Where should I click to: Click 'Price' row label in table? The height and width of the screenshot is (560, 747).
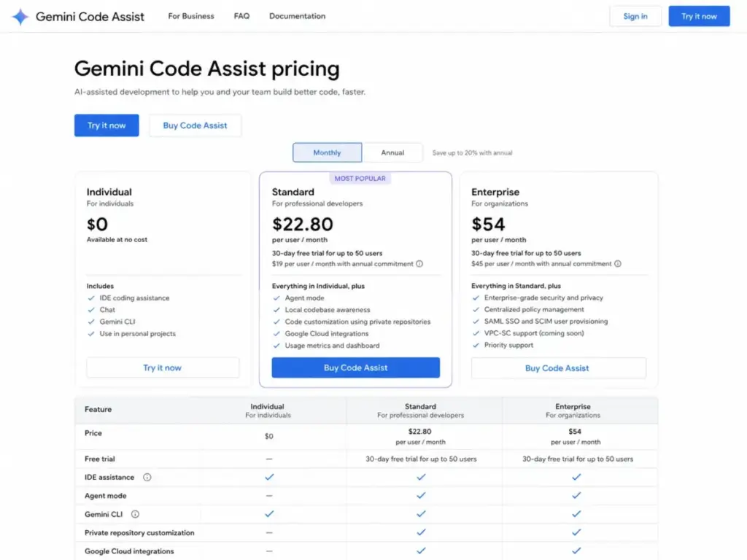click(x=93, y=433)
